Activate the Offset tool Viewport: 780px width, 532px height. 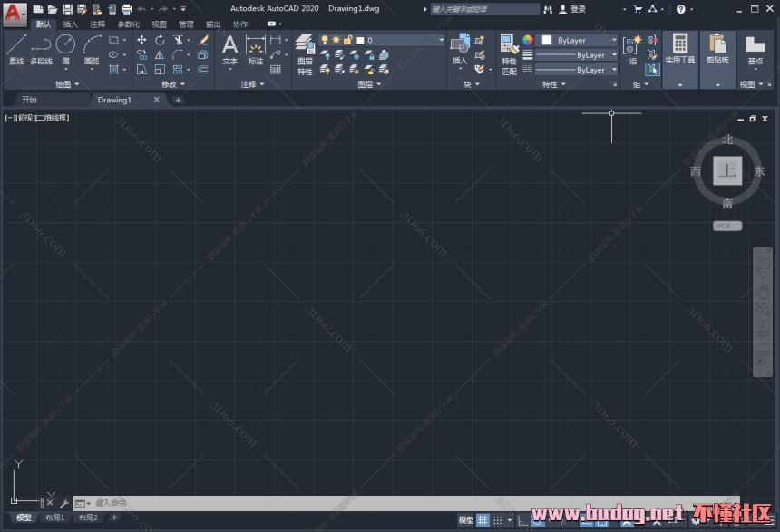[203, 70]
